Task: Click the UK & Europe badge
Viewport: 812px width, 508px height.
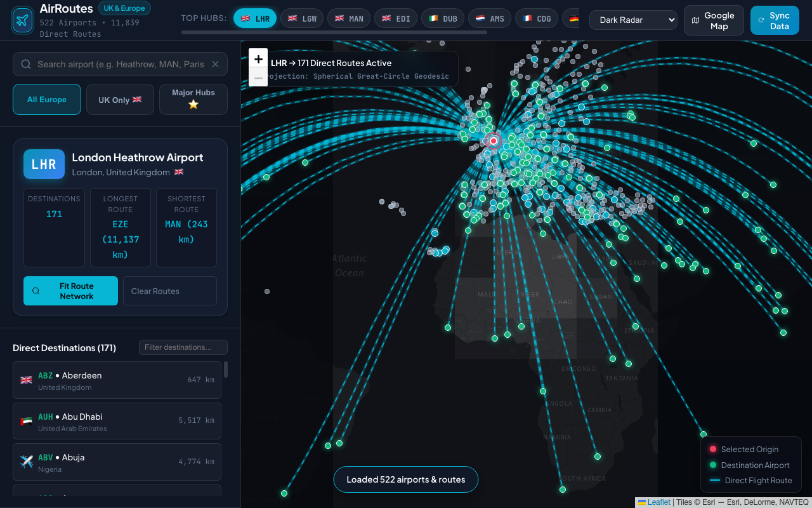Action: [124, 8]
